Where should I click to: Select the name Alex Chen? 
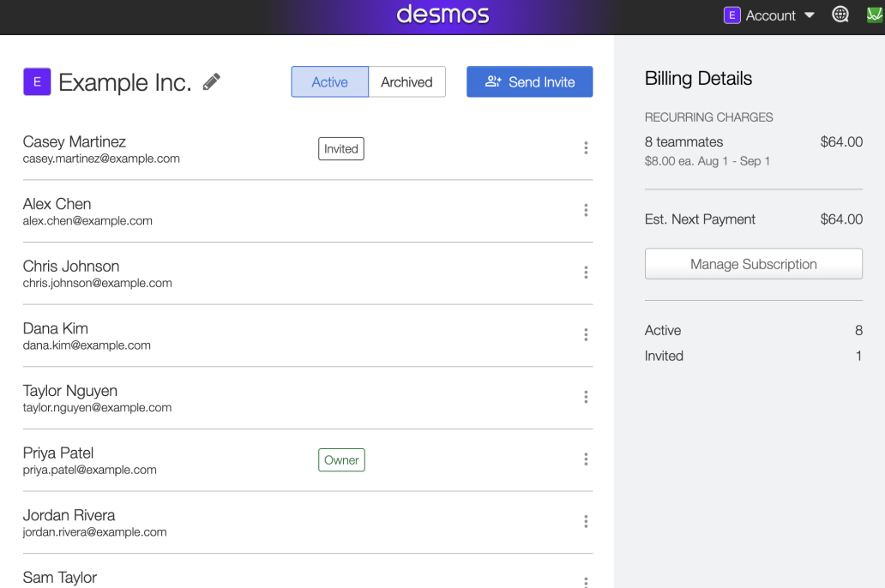click(x=57, y=204)
